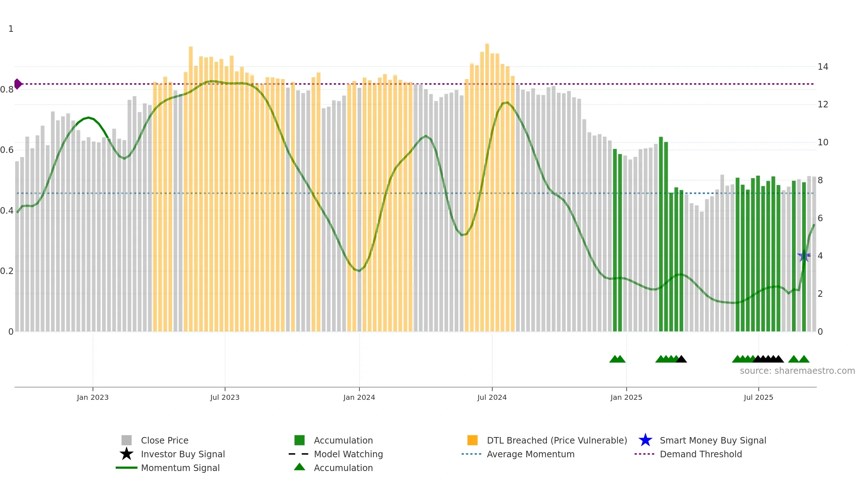This screenshot has height=488, width=868.
Task: Click first green accumulation triangle before Jan 2025
Action: [x=614, y=359]
